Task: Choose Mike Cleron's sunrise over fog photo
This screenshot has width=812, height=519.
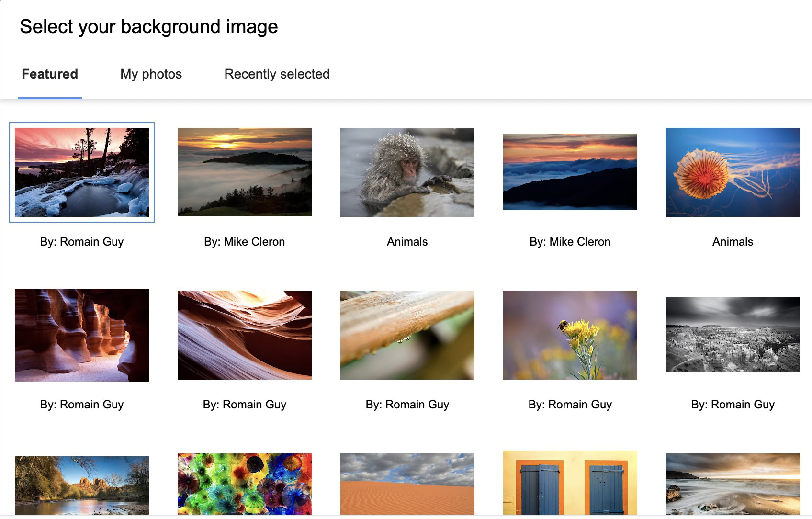Action: [x=244, y=171]
